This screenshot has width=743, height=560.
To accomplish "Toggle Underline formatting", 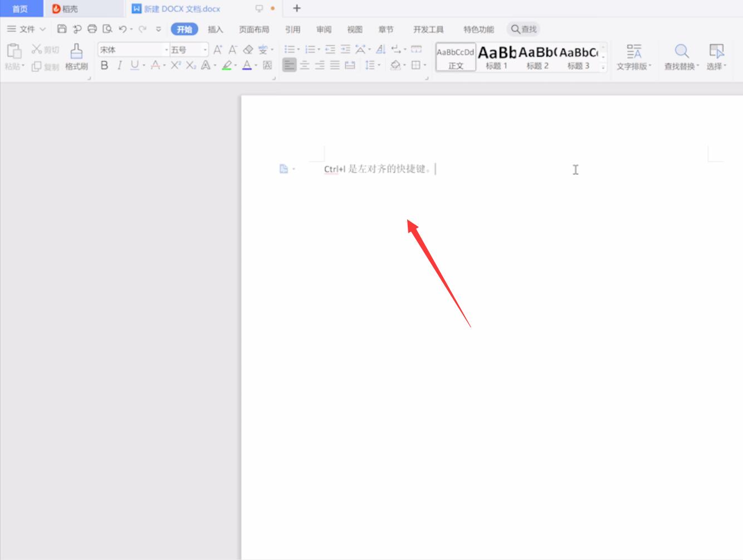I will click(x=134, y=65).
